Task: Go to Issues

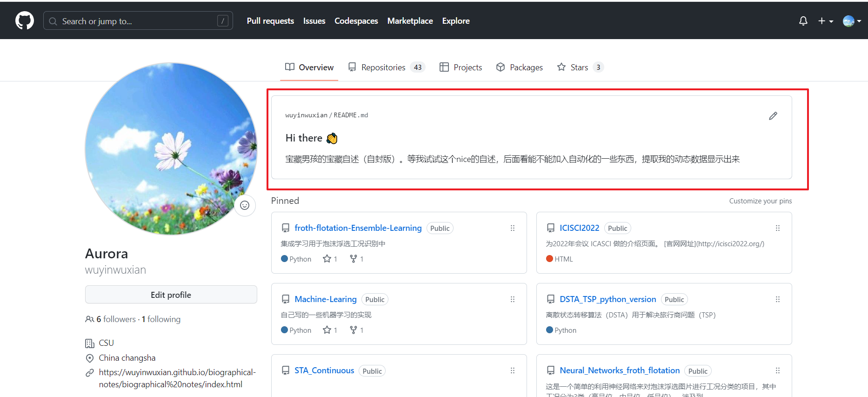Action: pyautogui.click(x=314, y=21)
